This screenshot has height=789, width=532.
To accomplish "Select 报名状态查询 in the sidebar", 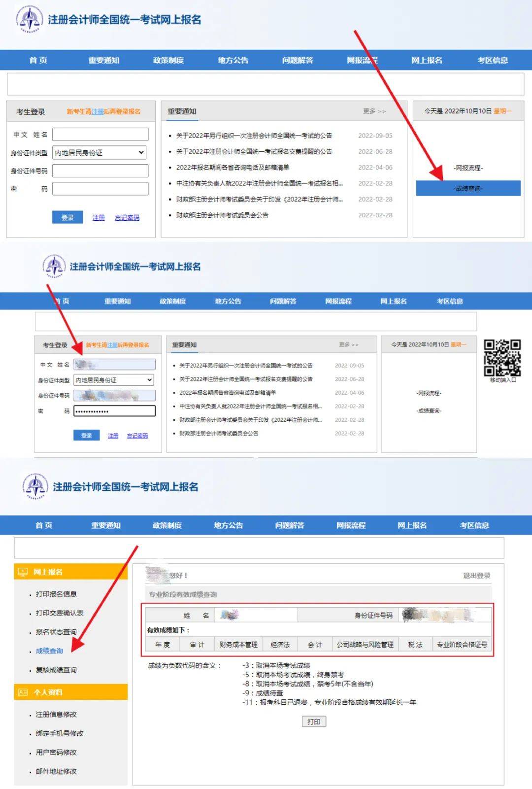I will tap(56, 632).
